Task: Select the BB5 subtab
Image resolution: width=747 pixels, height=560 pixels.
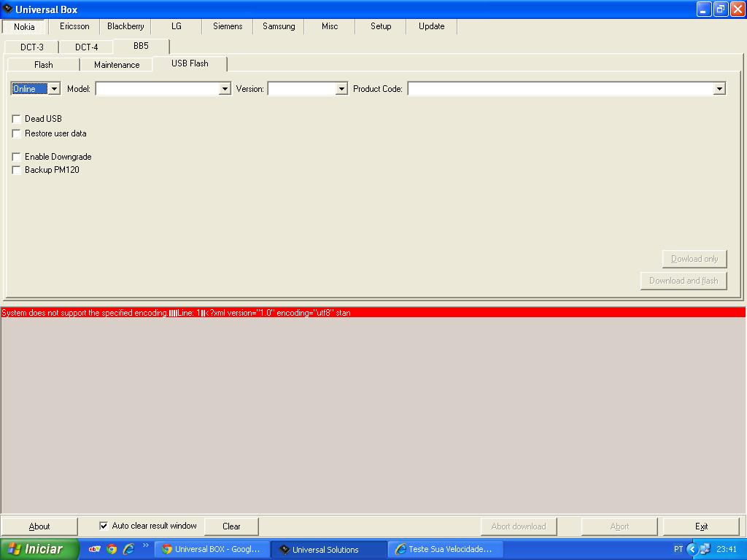Action: (141, 46)
